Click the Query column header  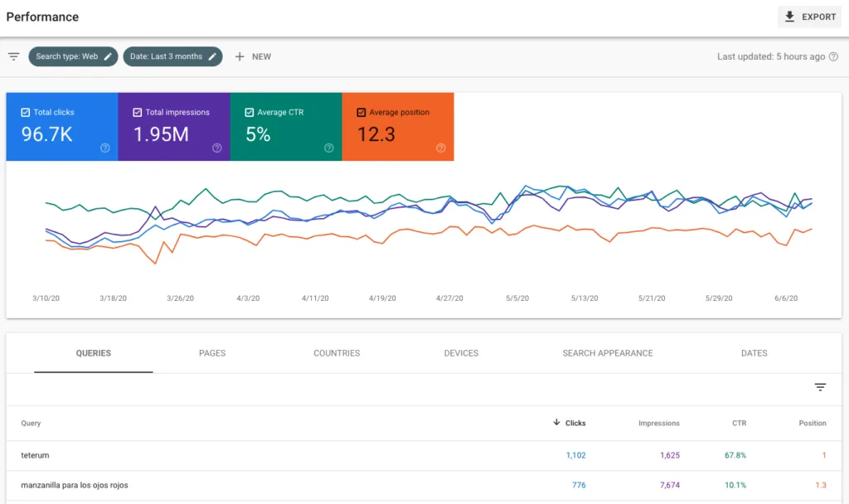click(31, 424)
